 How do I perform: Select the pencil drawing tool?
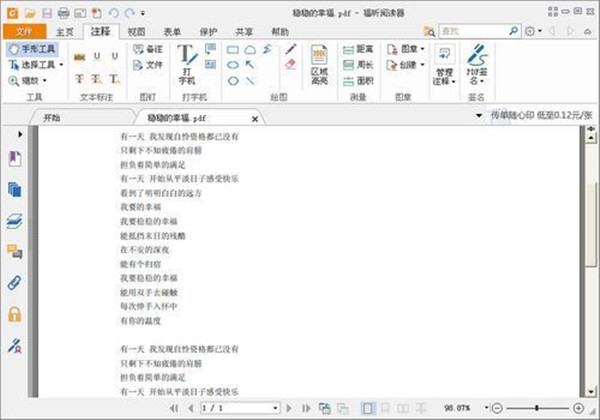pos(290,49)
